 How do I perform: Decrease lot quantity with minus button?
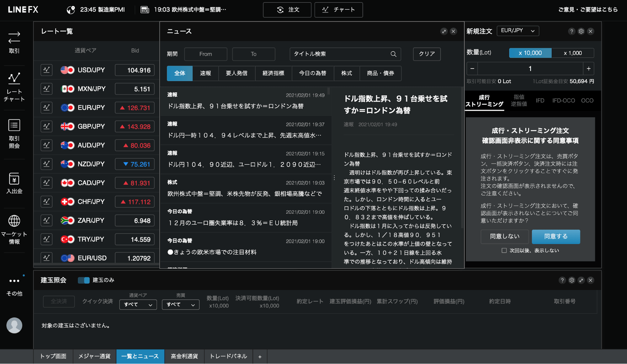pyautogui.click(x=472, y=69)
